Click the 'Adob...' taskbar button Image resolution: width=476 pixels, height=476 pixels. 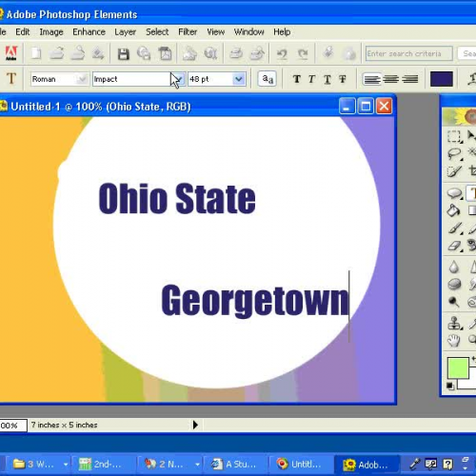pyautogui.click(x=367, y=465)
